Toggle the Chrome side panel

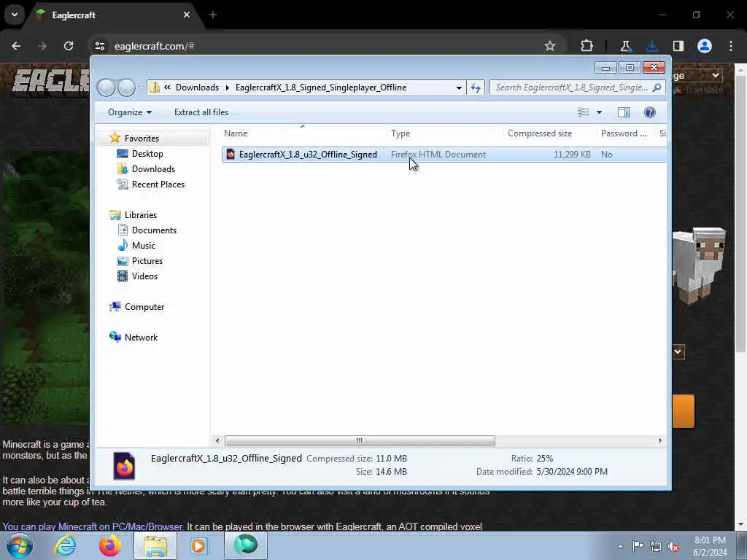coord(678,46)
